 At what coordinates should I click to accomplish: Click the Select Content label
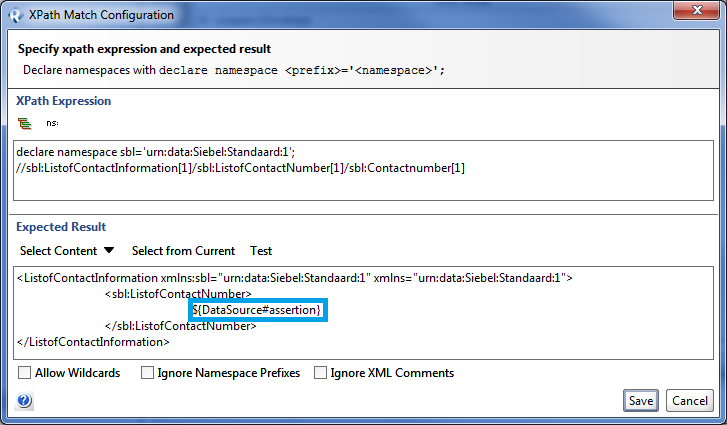click(58, 251)
